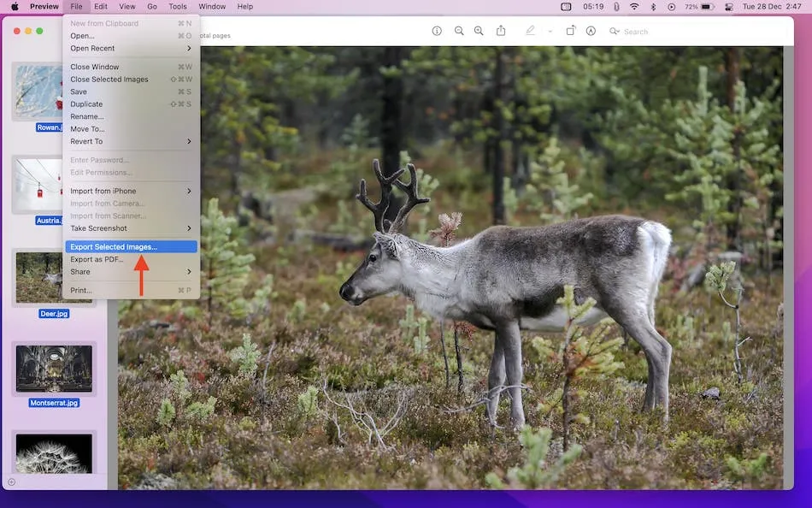This screenshot has height=508, width=812.
Task: Select Export as PDF menu item
Action: click(x=97, y=259)
